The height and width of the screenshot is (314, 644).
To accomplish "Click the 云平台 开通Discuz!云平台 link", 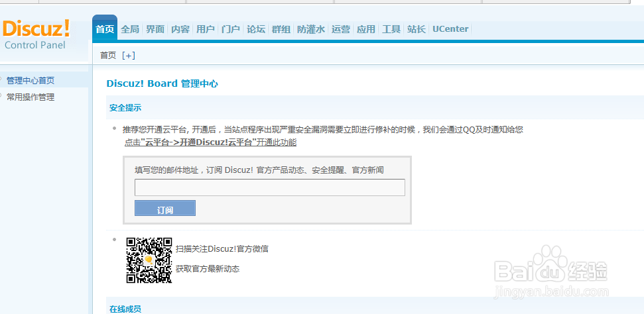I will [210, 142].
